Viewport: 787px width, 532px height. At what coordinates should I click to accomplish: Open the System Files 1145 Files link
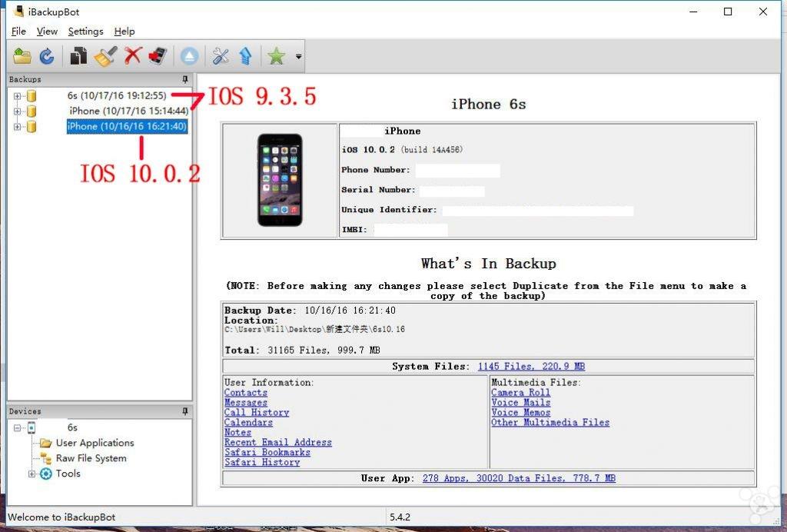point(531,367)
